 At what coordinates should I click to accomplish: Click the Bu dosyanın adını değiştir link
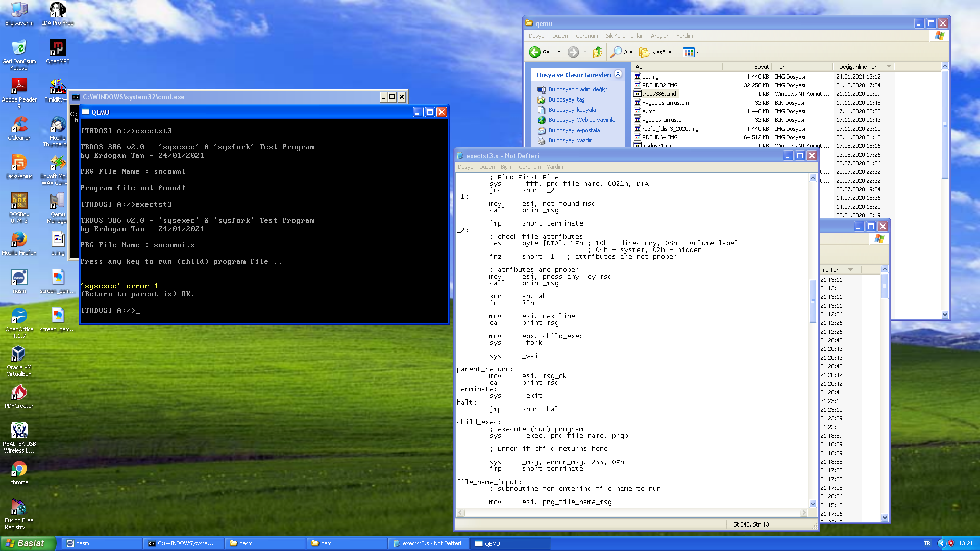(579, 89)
